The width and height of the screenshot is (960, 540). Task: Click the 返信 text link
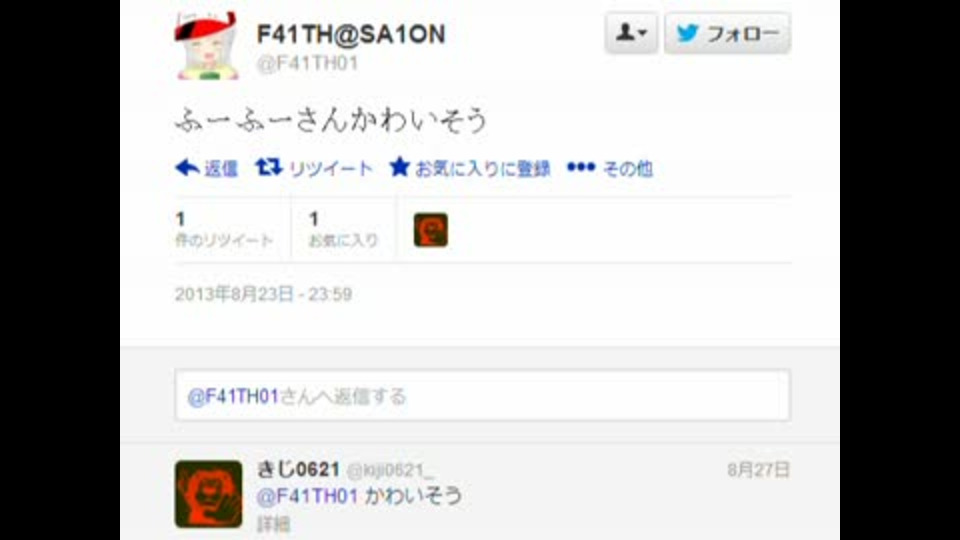[x=220, y=168]
